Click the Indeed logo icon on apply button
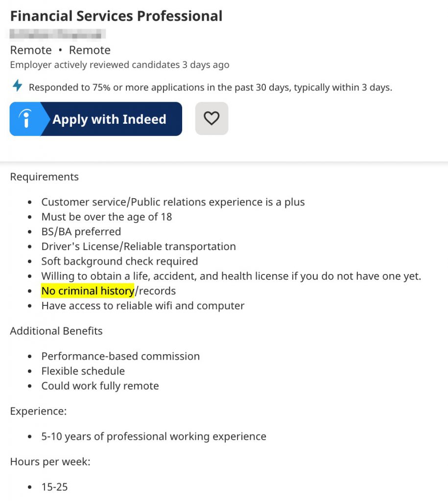 point(26,119)
